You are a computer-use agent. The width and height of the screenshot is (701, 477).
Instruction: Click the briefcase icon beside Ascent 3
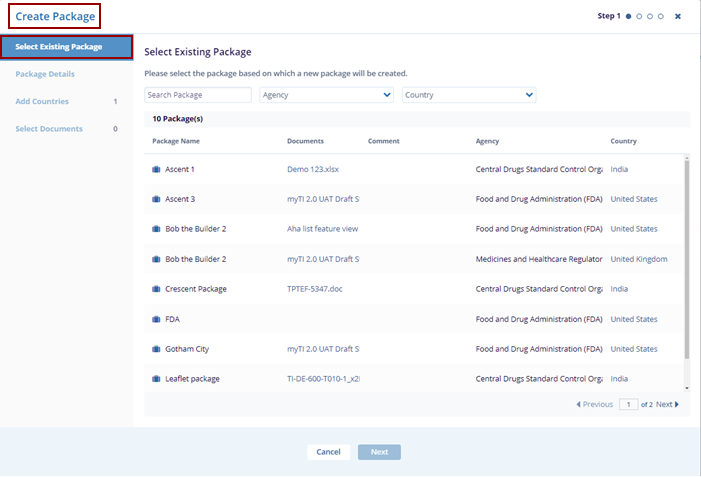[x=156, y=200]
